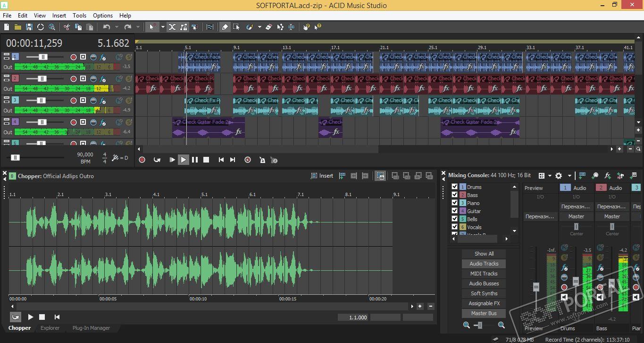Select the Draw (pencil) tool
Screen dimensions: 644x343
coord(225,27)
